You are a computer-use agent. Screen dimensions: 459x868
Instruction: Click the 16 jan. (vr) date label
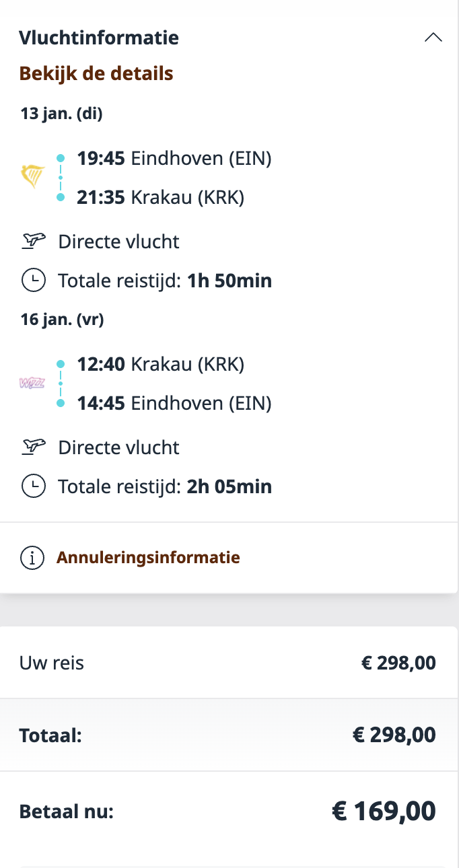[x=62, y=320]
